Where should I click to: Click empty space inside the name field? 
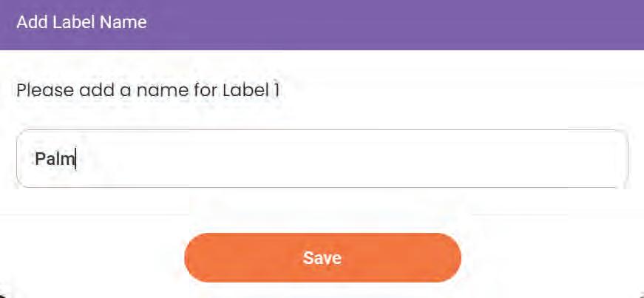click(370, 159)
